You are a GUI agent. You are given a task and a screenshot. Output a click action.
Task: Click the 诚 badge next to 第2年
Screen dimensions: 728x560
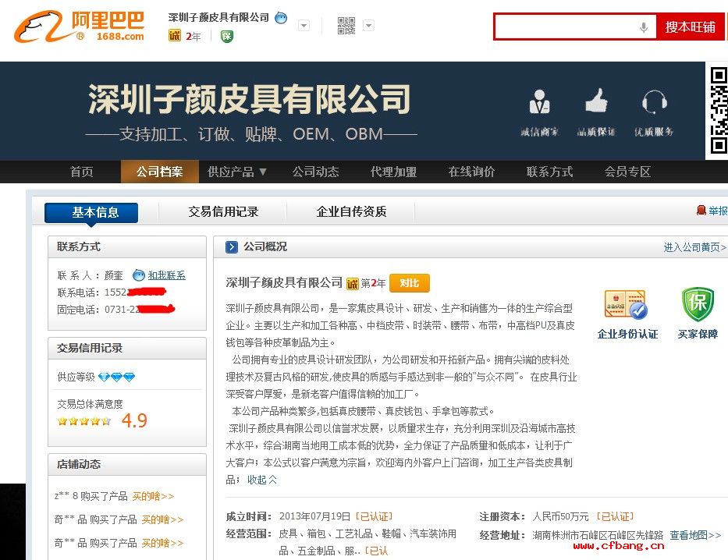[x=353, y=283]
